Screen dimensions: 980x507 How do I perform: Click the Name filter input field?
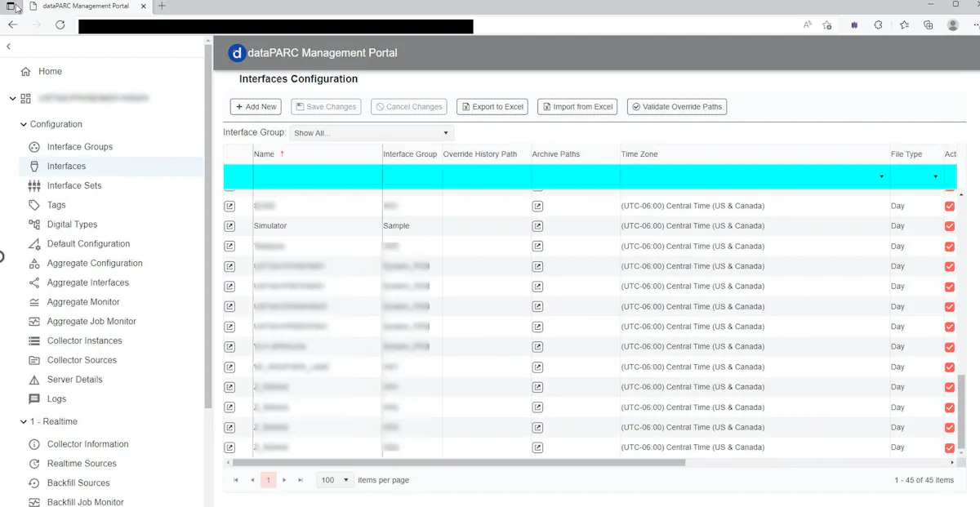coord(318,177)
